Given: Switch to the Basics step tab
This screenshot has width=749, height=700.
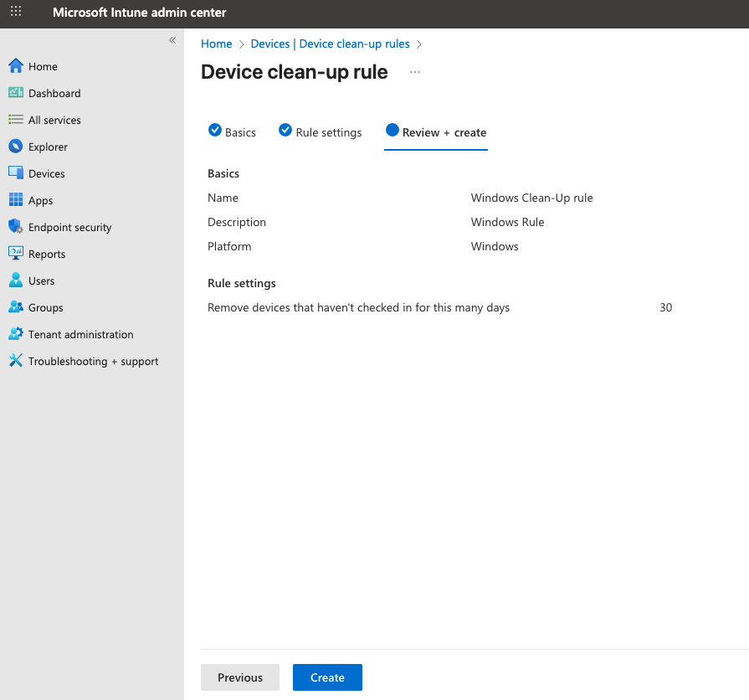Looking at the screenshot, I should [232, 132].
